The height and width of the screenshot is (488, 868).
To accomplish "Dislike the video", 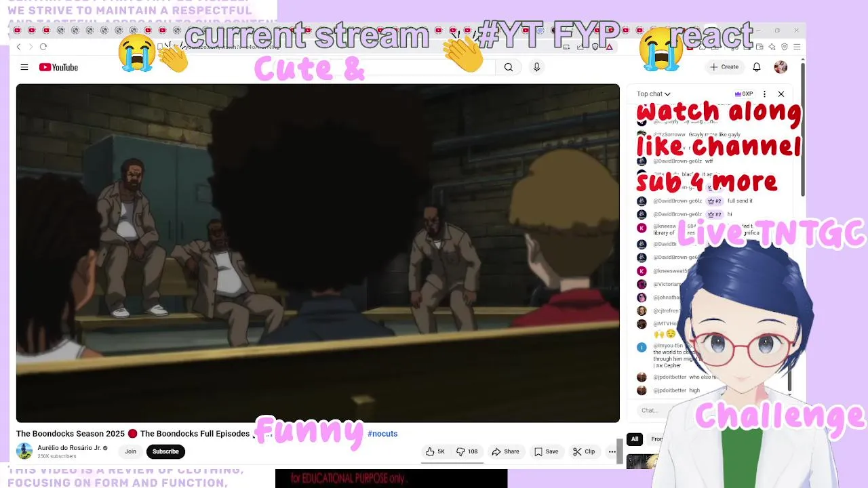I will coord(467,451).
